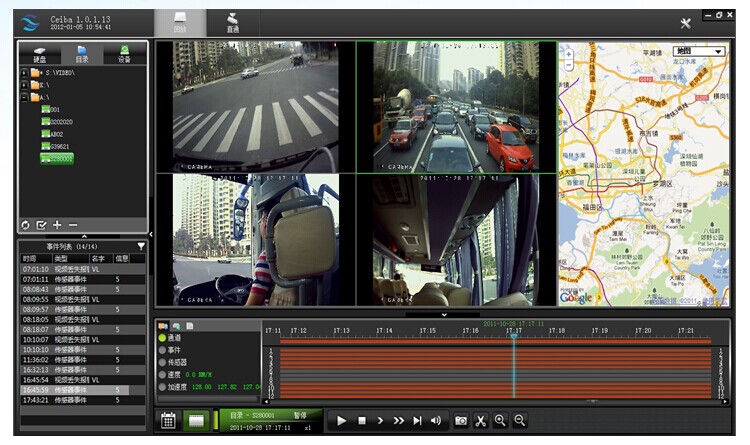Switch to the 硬盘 tab
This screenshot has width=750, height=445.
pos(41,54)
